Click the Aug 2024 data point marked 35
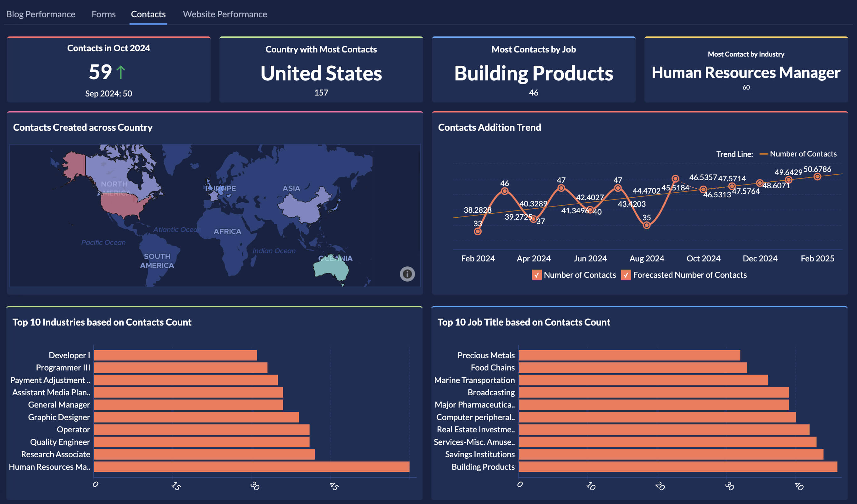The height and width of the screenshot is (504, 857). tap(646, 225)
